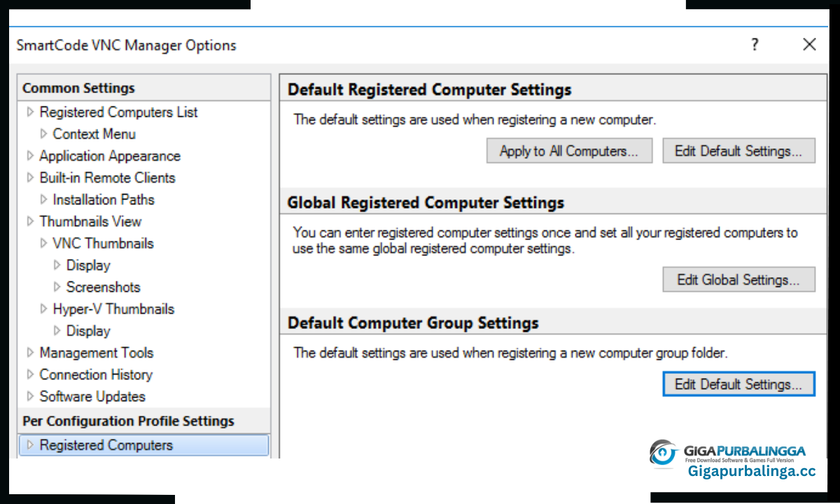Select Installation Paths in the tree
The image size is (840, 504).
104,199
